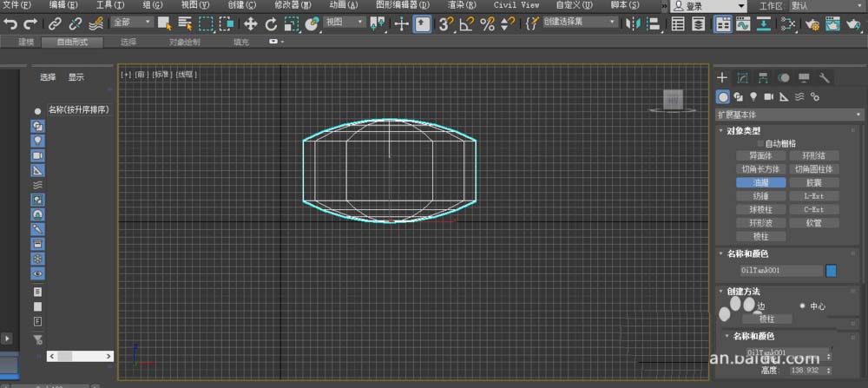Enable the 自动栅格 checkbox
Screen dimensions: 868x388
pos(760,143)
